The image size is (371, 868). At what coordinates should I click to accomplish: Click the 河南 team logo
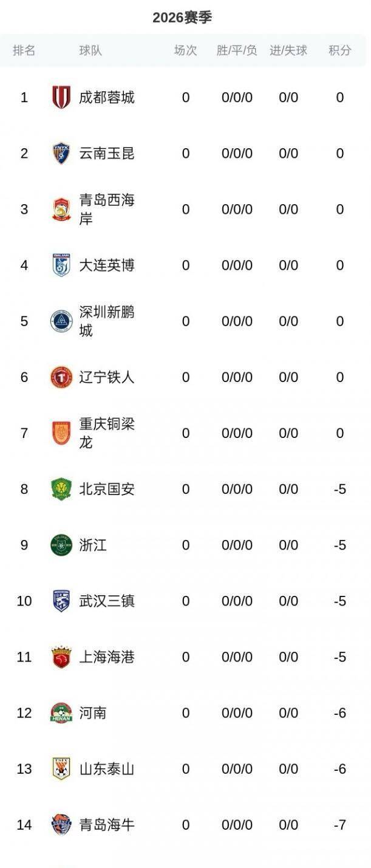pos(61,713)
